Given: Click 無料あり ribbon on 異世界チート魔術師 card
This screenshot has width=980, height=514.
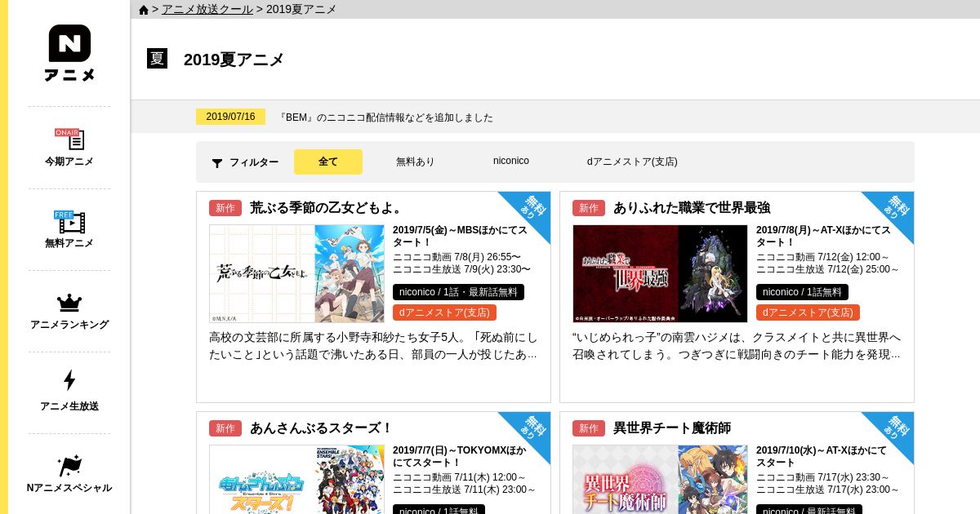Looking at the screenshot, I should (896, 429).
